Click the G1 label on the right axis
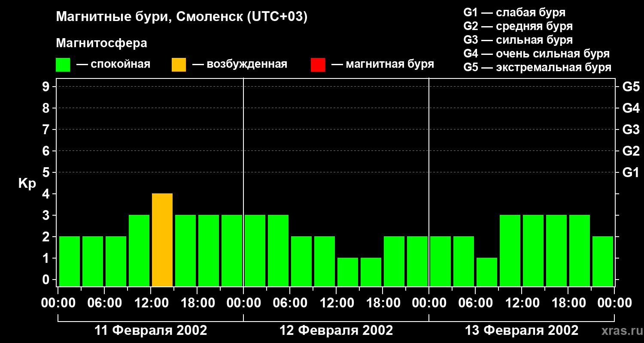 (x=631, y=172)
